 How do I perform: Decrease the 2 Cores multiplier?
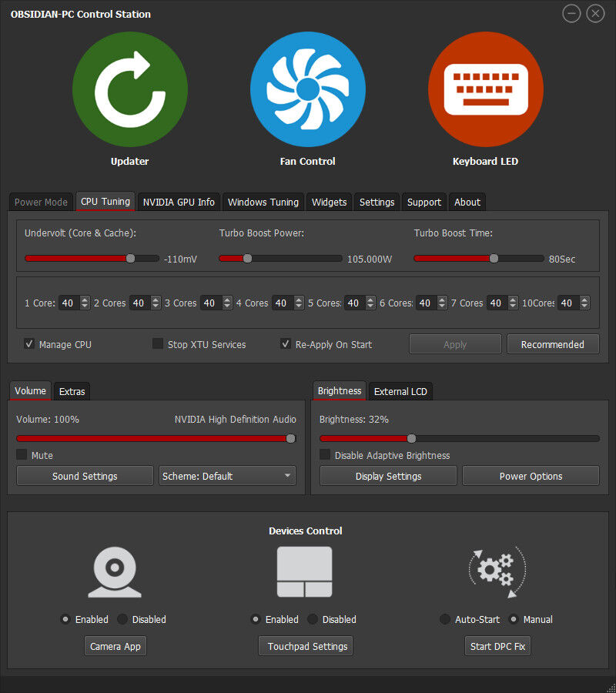155,306
